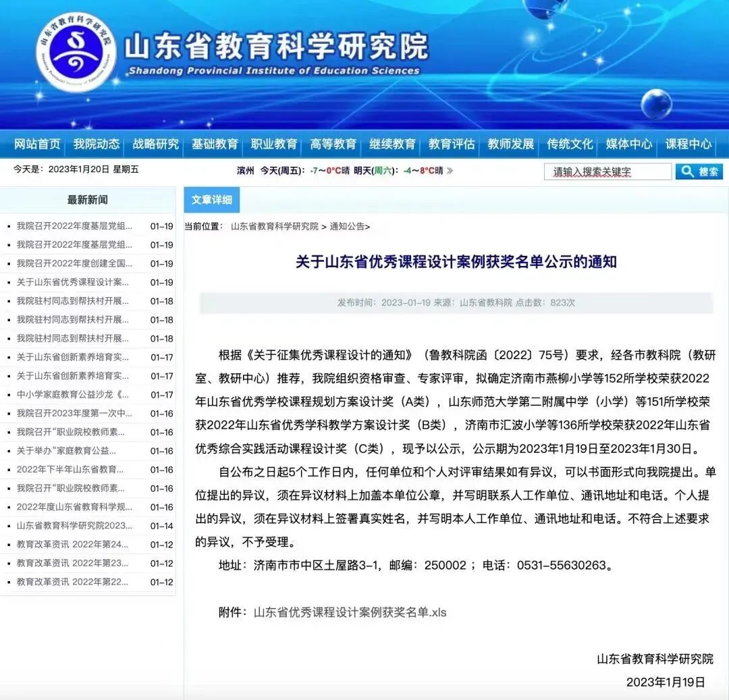729x700 pixels.
Task: Open 教师发展 navigation item
Action: pos(510,144)
